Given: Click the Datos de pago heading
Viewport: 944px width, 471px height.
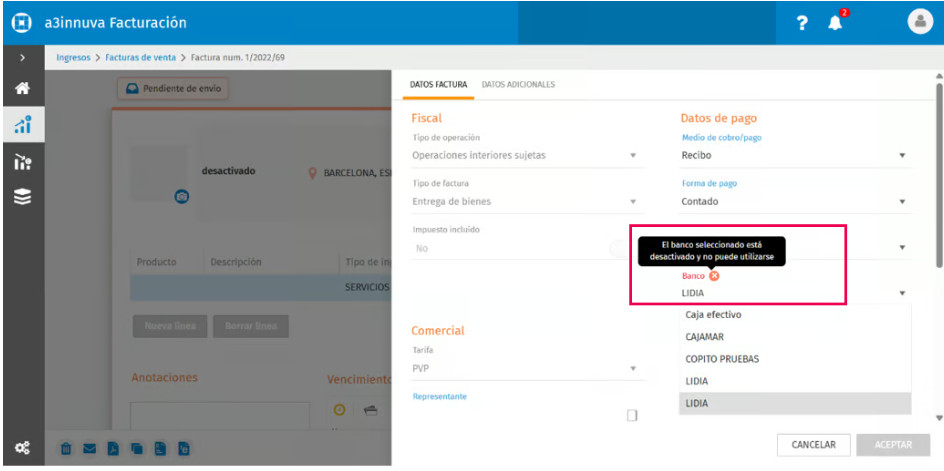Looking at the screenshot, I should coord(719,119).
